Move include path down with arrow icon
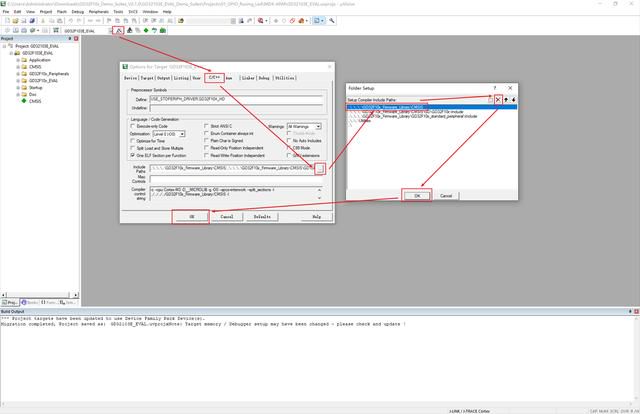 click(x=513, y=100)
